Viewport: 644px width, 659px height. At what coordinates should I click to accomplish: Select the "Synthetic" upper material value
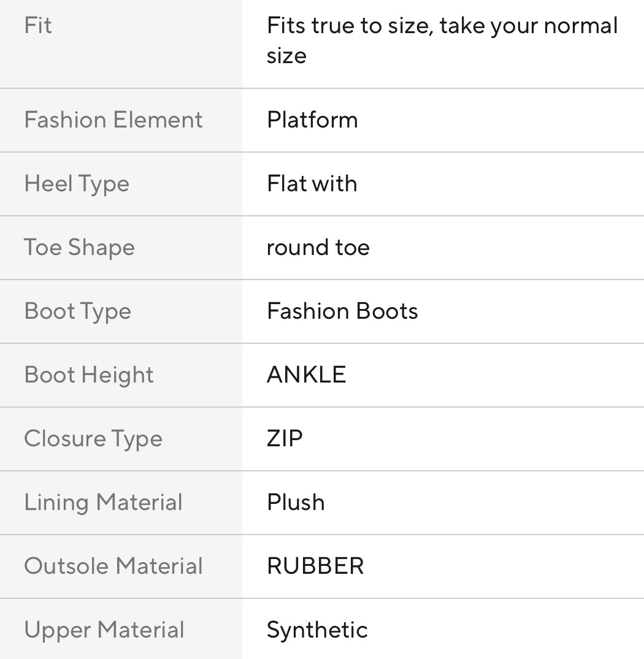[317, 630]
